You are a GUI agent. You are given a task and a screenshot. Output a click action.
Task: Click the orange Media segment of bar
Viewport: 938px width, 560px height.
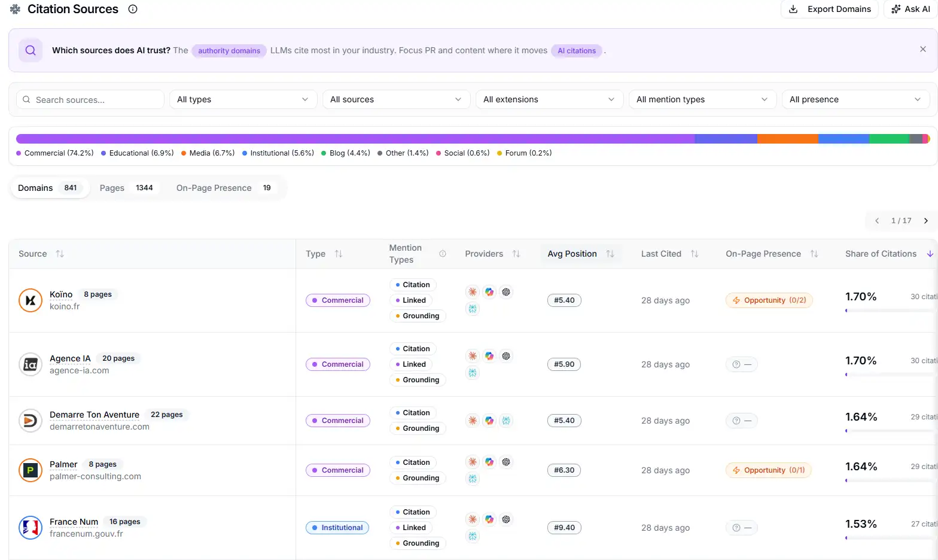[x=787, y=139]
